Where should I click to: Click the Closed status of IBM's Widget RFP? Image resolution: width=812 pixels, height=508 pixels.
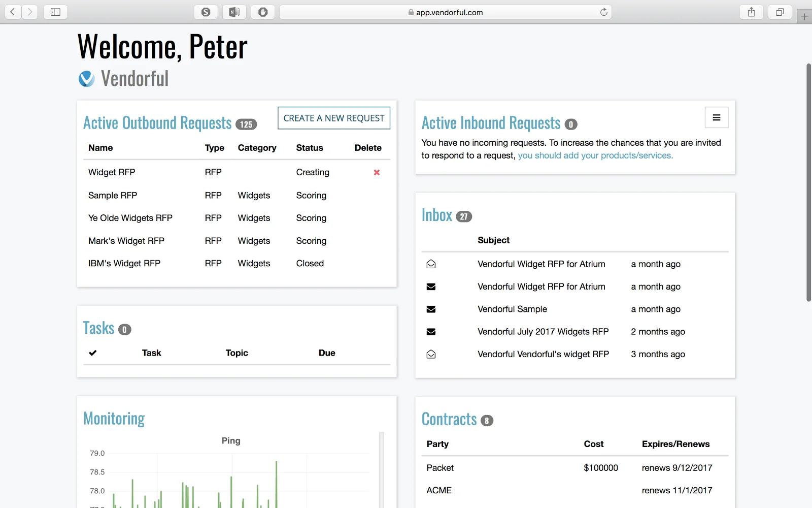[310, 263]
